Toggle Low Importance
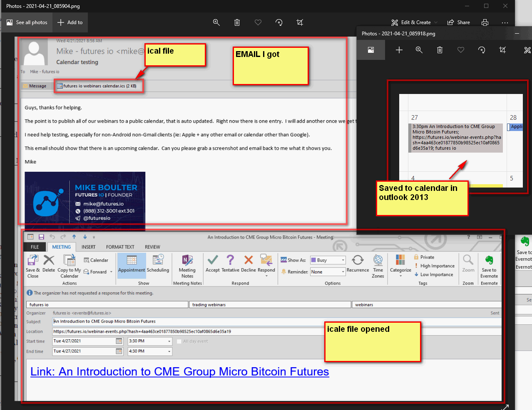This screenshot has width=532, height=410. click(x=433, y=275)
